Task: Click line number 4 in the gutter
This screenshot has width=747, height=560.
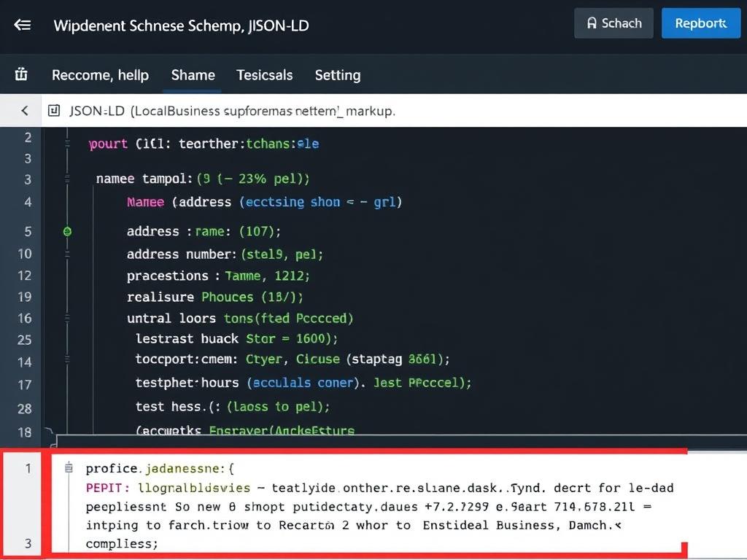Action: [x=28, y=202]
